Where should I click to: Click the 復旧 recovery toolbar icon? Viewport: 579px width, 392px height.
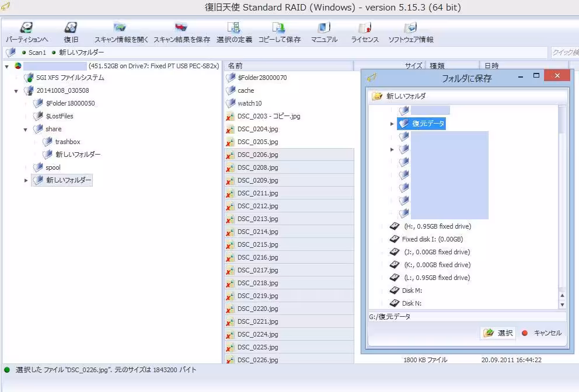pos(71,28)
